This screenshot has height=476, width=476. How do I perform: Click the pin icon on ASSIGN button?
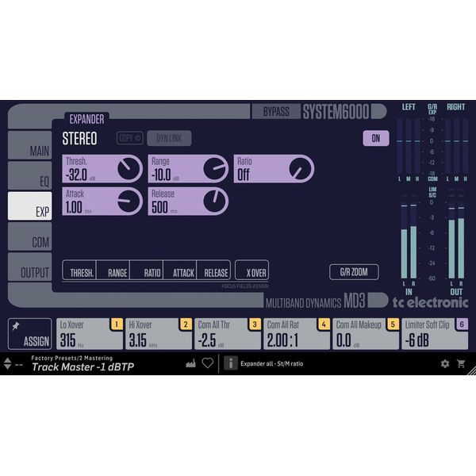tap(16, 326)
